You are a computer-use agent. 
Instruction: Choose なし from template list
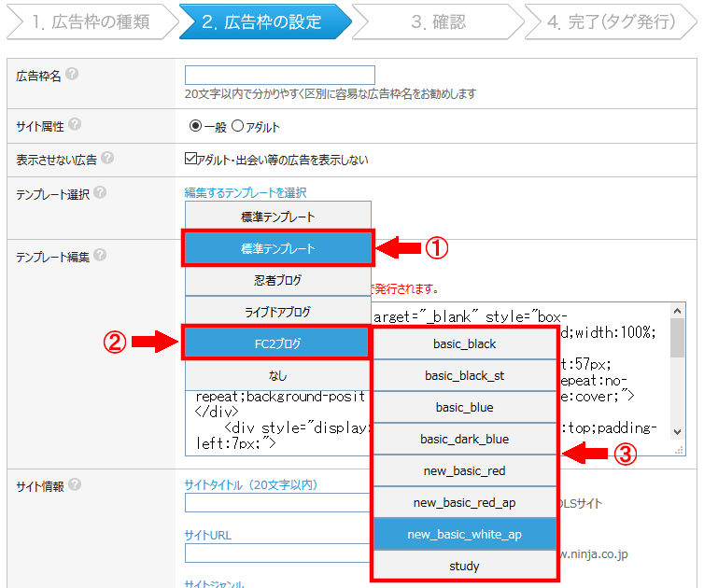coord(278,375)
